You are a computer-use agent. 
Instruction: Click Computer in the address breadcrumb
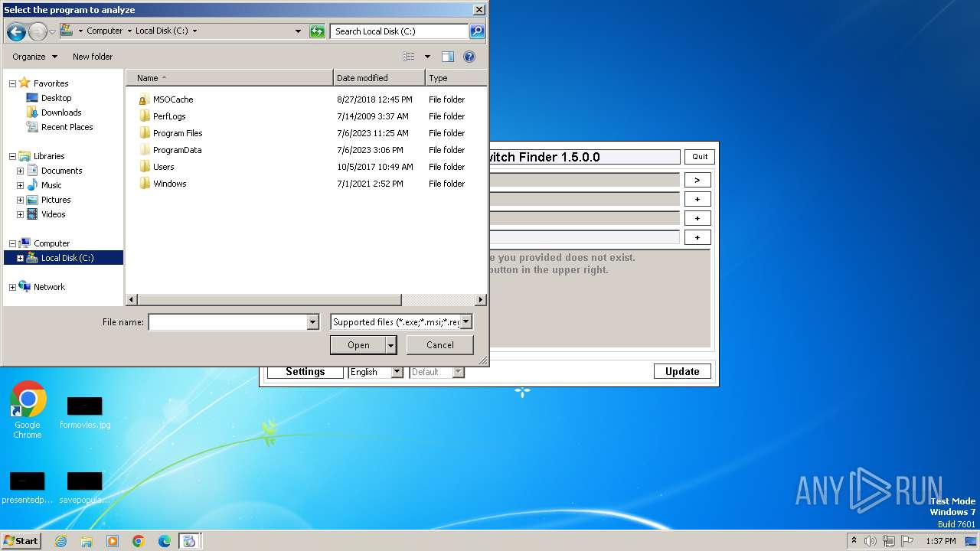pyautogui.click(x=104, y=31)
